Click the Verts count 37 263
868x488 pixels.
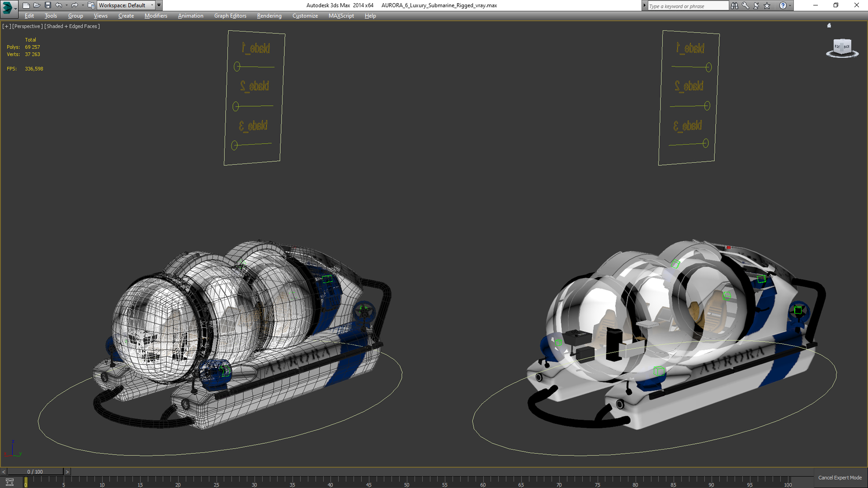point(32,54)
